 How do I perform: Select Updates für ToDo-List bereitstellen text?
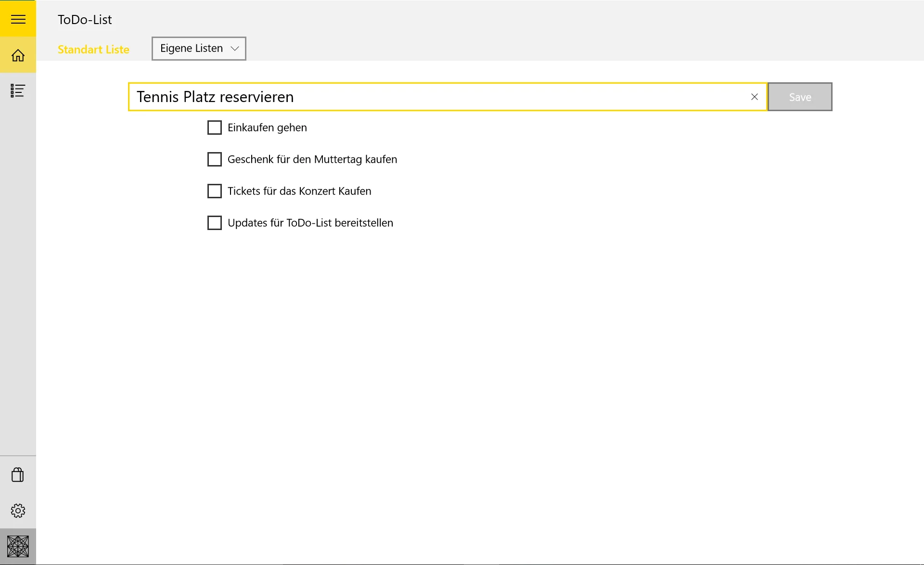click(310, 223)
